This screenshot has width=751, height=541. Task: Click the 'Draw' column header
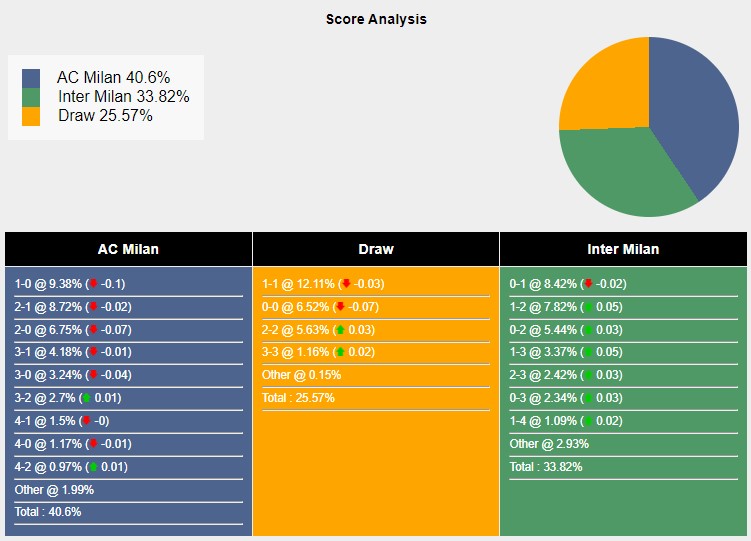376,249
